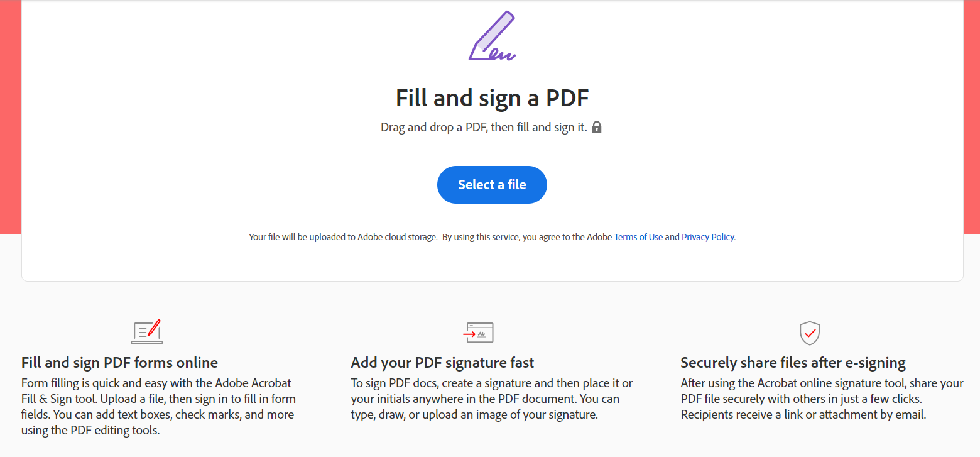Click the drag and drop instruction text

click(x=484, y=126)
